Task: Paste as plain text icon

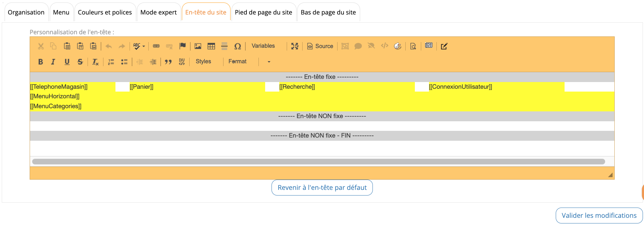Action: tap(80, 46)
